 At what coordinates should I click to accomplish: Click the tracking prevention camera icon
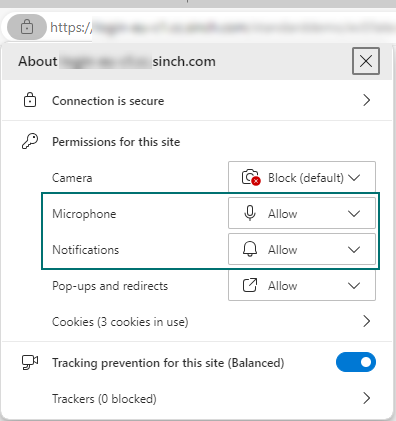30,362
